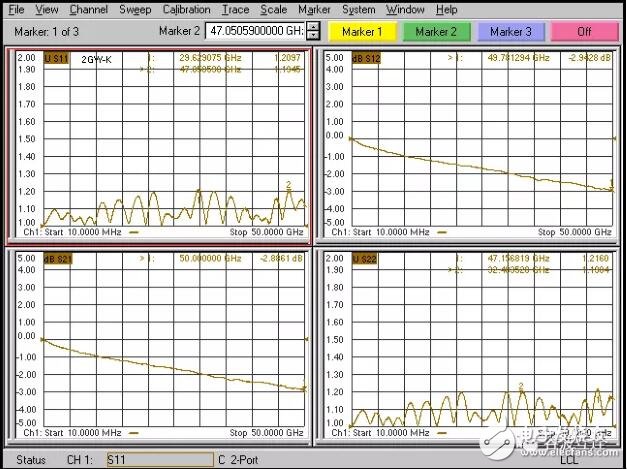Select the S21 trace label in bottom-left plot
The height and width of the screenshot is (469, 627).
(56, 260)
